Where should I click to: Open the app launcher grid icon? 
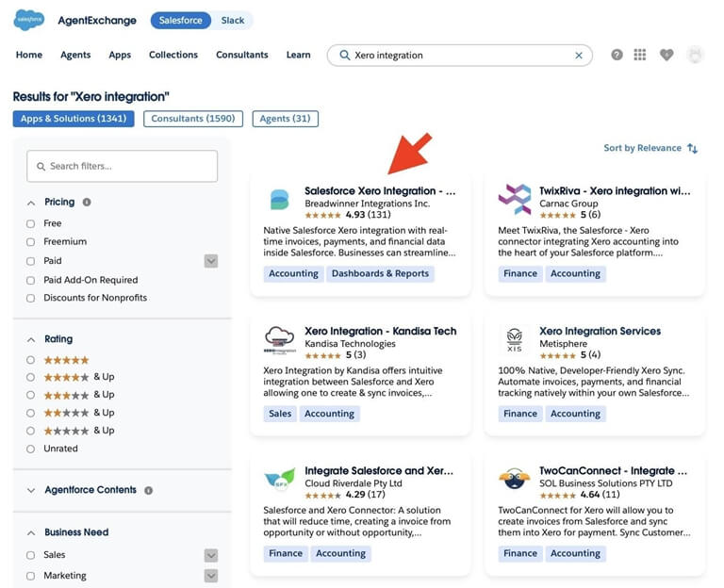[x=640, y=55]
